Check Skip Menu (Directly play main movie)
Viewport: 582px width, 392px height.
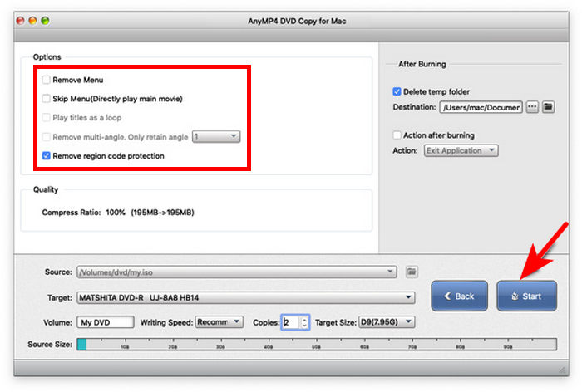[x=47, y=99]
